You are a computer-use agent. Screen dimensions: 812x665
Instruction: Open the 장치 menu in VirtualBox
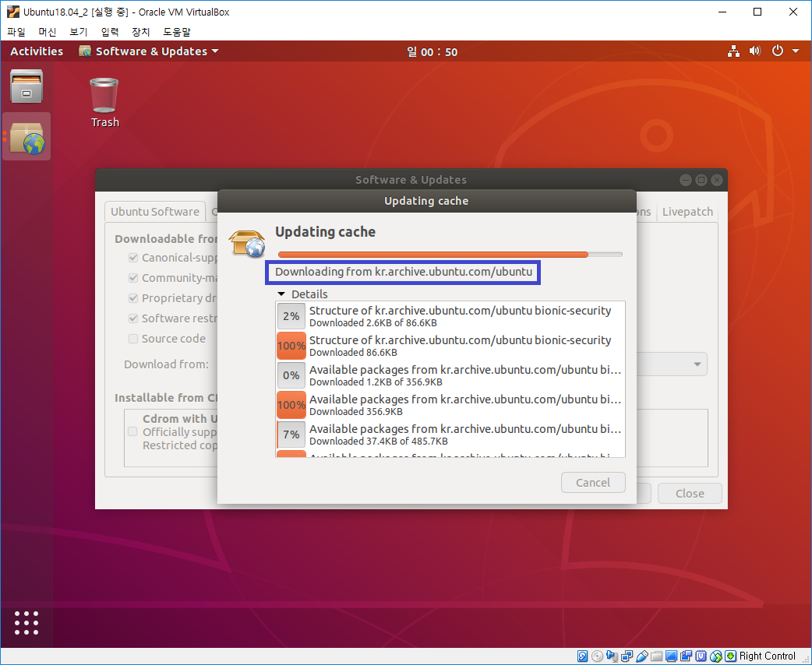click(140, 32)
